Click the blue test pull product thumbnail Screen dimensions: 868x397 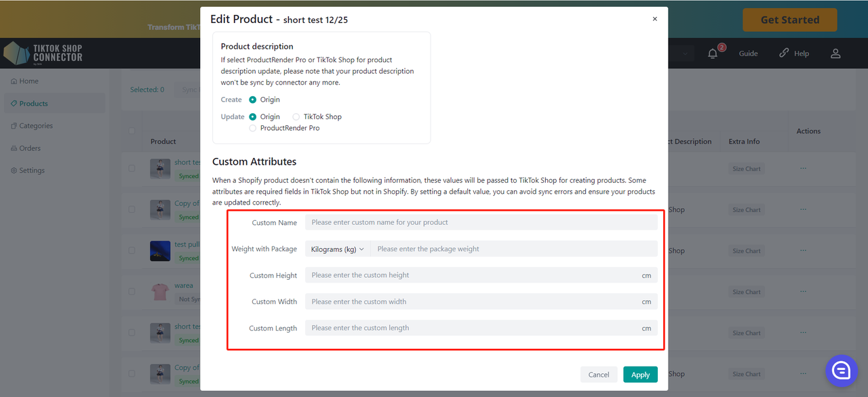coord(160,251)
